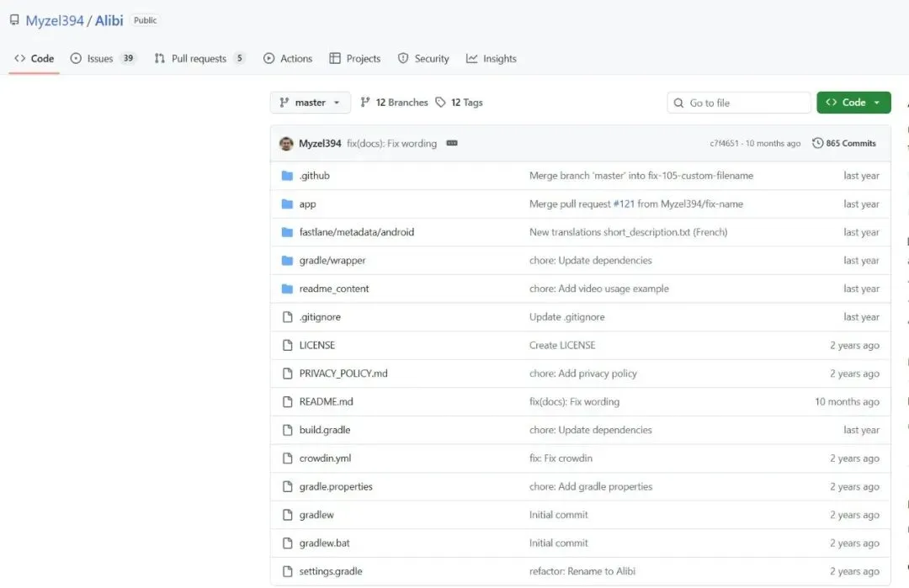Viewport: 909px width, 588px height.
Task: Click the repository icon beside Myzel394
Action: (x=14, y=20)
